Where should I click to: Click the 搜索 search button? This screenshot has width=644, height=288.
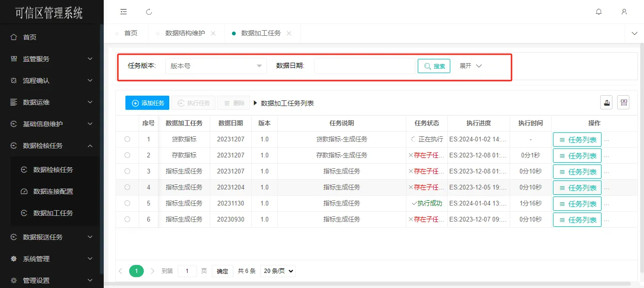[434, 66]
